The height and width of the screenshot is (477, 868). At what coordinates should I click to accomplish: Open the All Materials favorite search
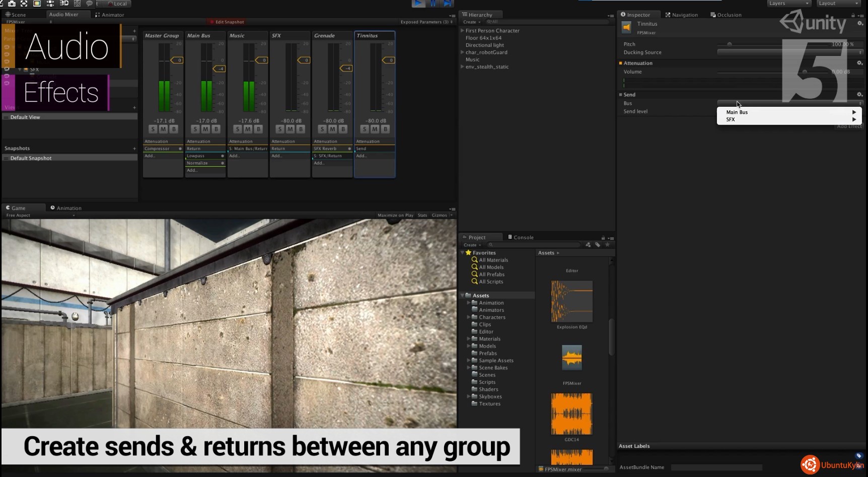493,260
